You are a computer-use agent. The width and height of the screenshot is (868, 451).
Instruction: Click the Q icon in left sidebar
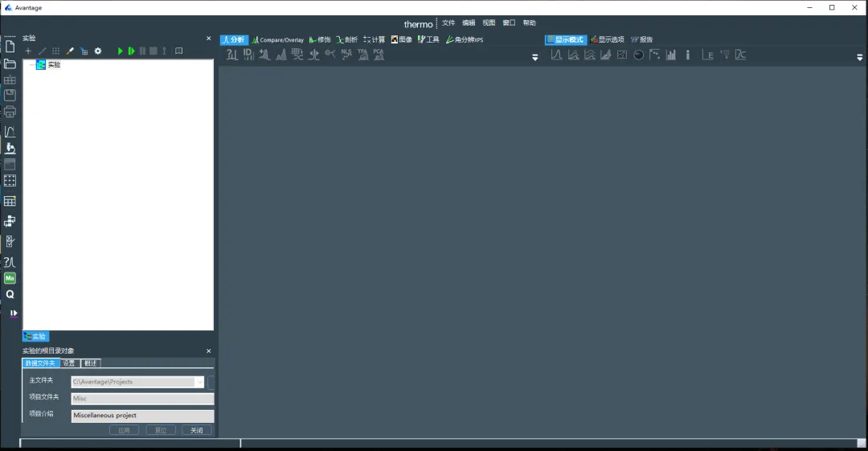pyautogui.click(x=10, y=295)
